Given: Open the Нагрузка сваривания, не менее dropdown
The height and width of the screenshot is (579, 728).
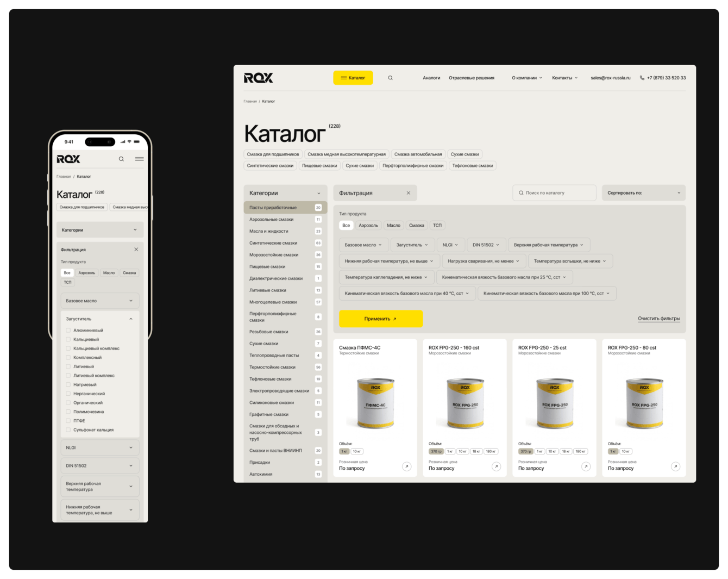Looking at the screenshot, I should click(483, 261).
